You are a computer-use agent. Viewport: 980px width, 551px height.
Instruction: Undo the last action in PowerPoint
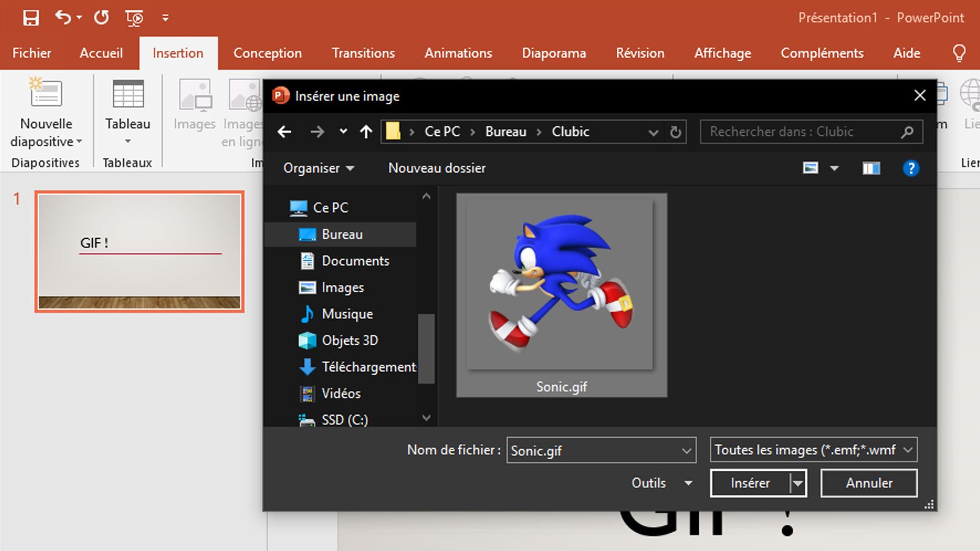click(62, 17)
